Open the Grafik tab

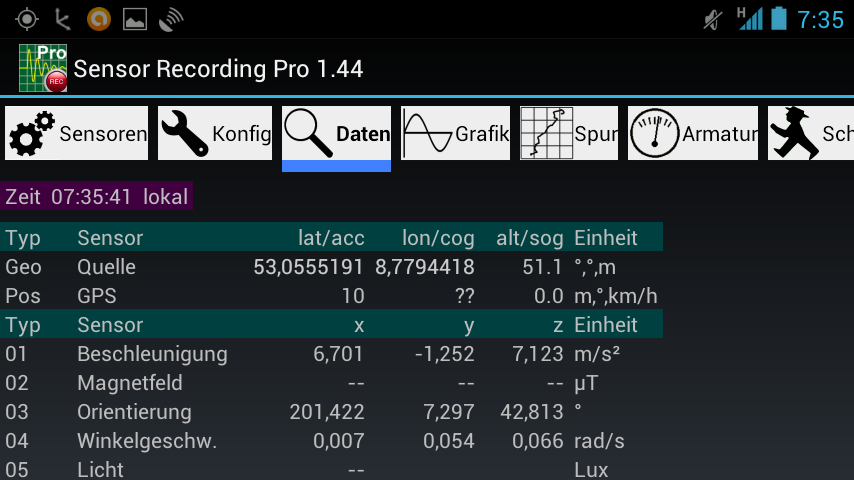455,133
